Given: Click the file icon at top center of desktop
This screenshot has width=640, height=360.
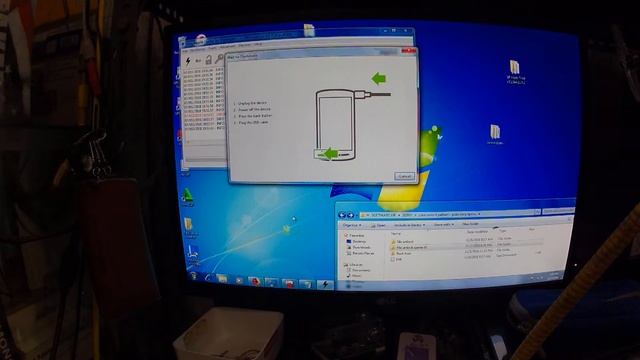Looking at the screenshot, I should pos(309,30).
